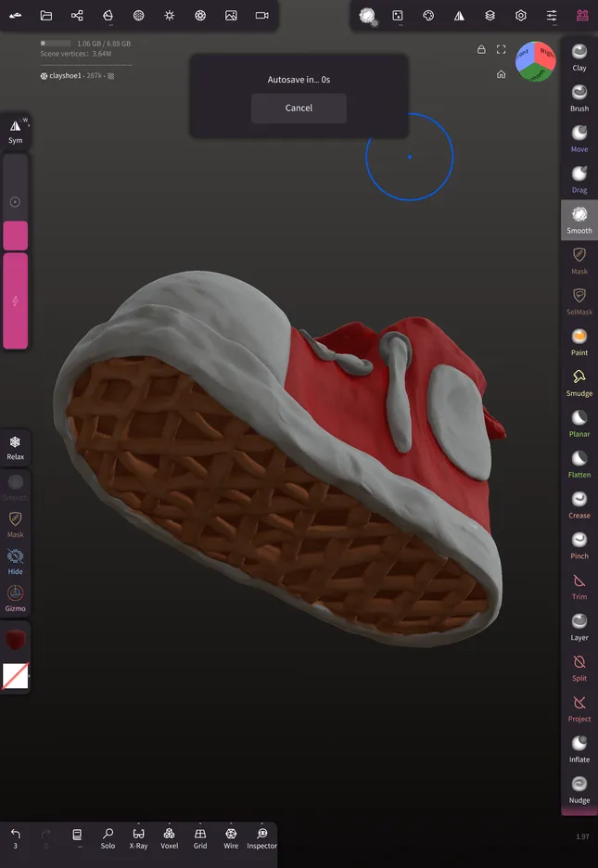This screenshot has height=868, width=598.
Task: Open the camera settings menu
Action: (261, 16)
